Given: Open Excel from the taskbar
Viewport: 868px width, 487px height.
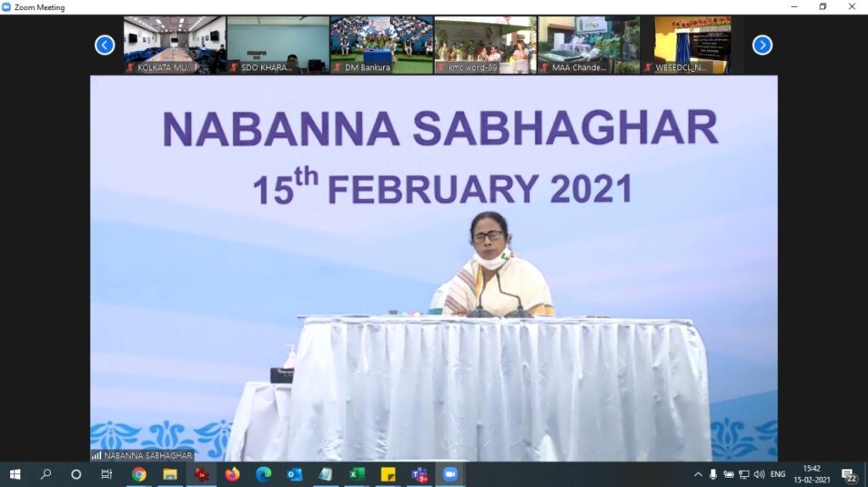Looking at the screenshot, I should click(x=357, y=474).
